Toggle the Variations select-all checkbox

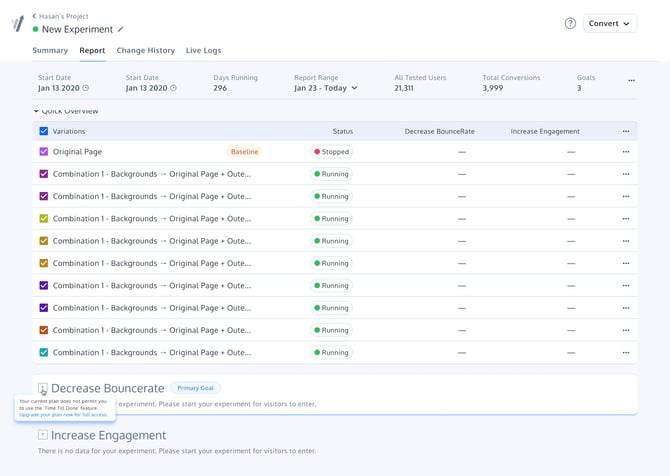44,131
